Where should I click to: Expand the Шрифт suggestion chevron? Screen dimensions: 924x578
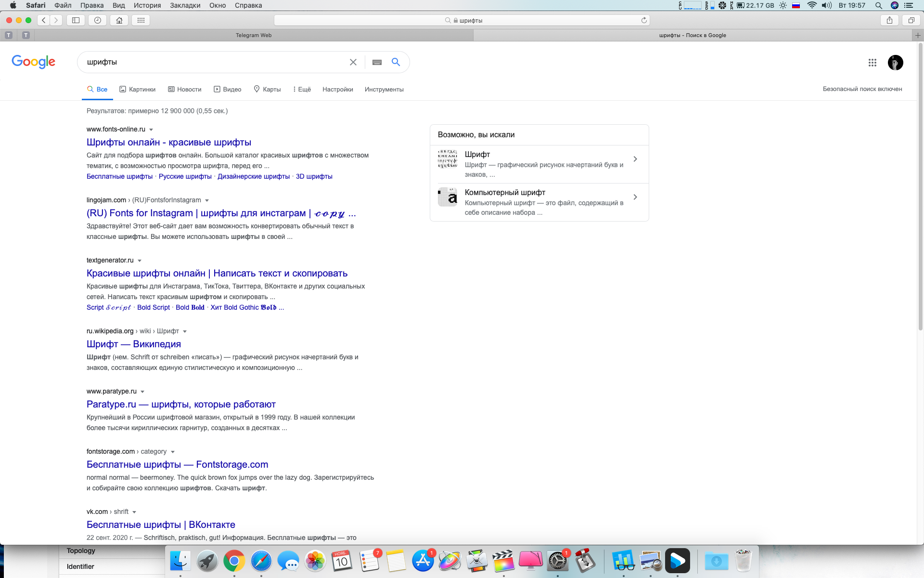635,159
